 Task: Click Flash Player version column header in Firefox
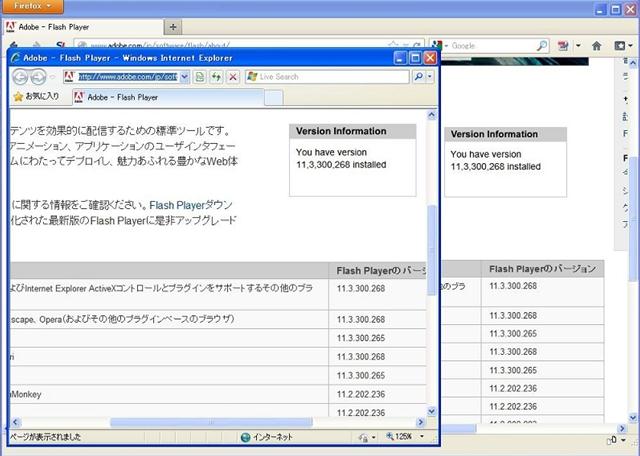(542, 269)
